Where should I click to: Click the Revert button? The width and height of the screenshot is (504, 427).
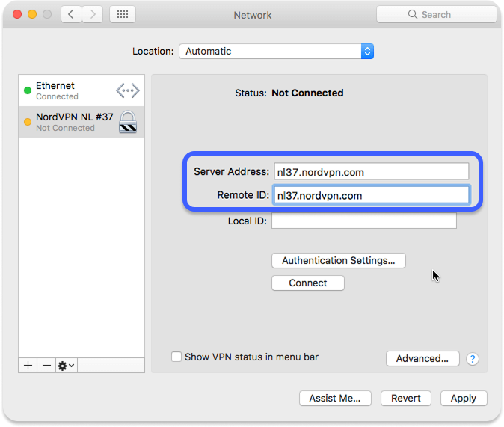point(405,399)
